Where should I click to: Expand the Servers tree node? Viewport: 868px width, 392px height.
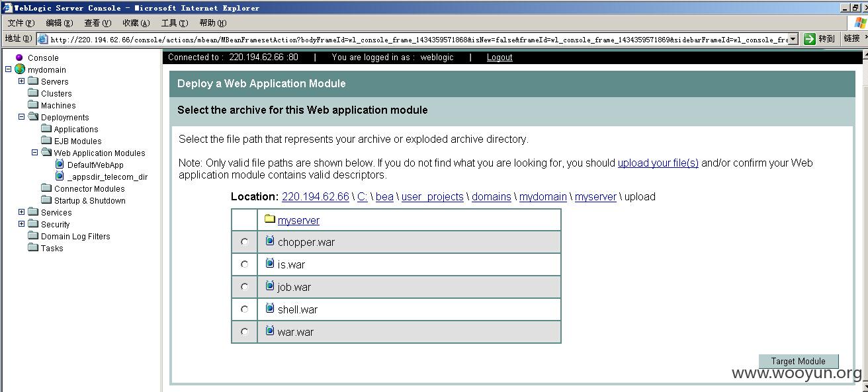point(21,81)
